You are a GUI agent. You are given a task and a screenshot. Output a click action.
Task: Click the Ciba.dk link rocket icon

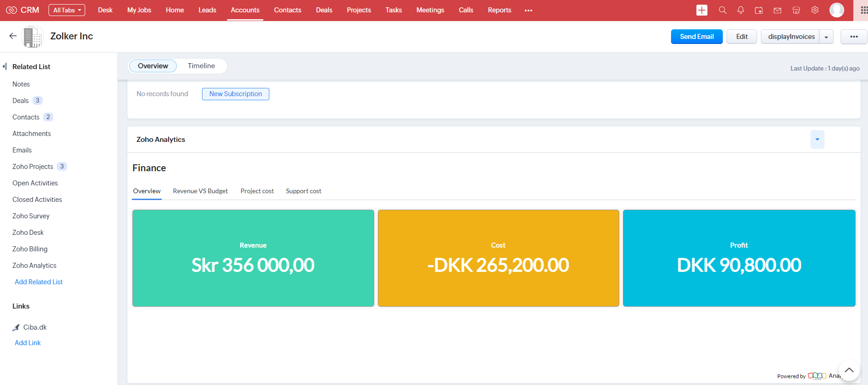(16, 327)
